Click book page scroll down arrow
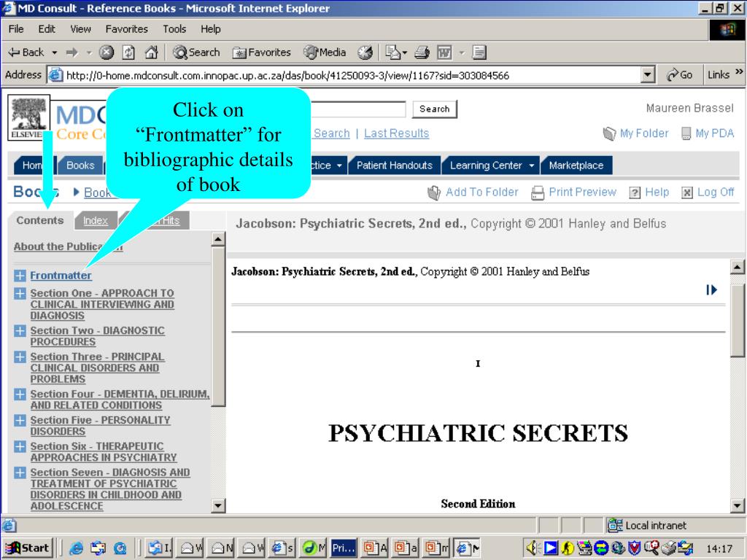The width and height of the screenshot is (747, 560). click(737, 505)
